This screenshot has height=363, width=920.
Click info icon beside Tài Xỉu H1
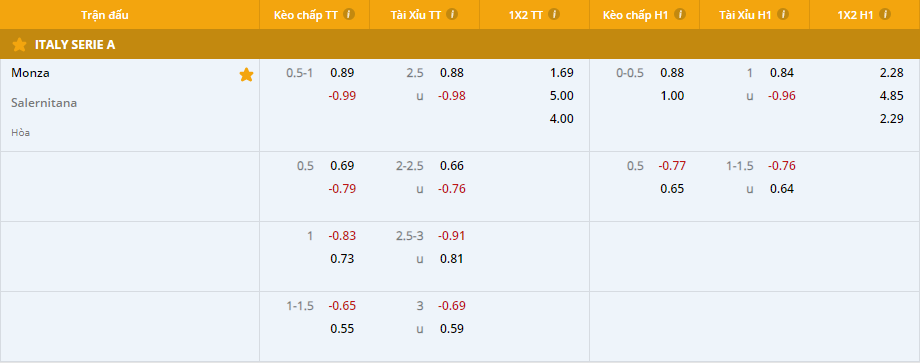(x=782, y=15)
